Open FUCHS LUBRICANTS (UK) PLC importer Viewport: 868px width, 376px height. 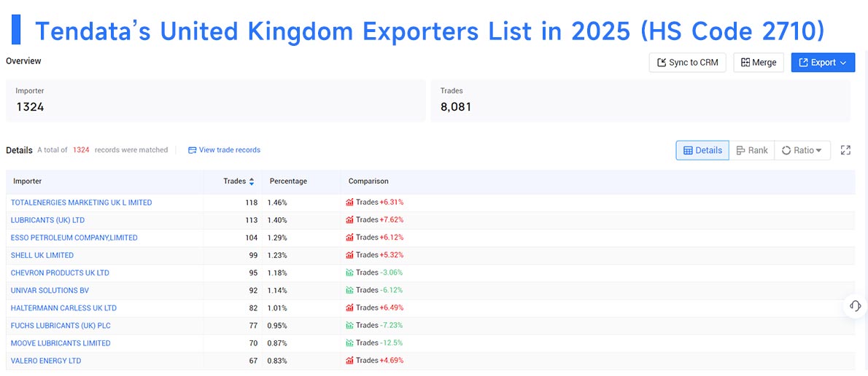[x=61, y=326]
